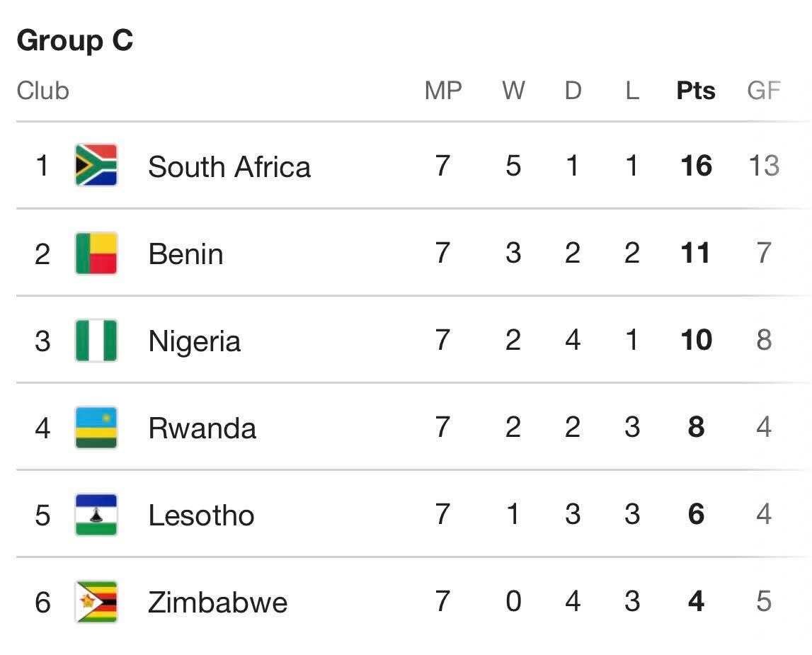Image resolution: width=812 pixels, height=655 pixels.
Task: Click the Pts column header
Action: coord(696,91)
